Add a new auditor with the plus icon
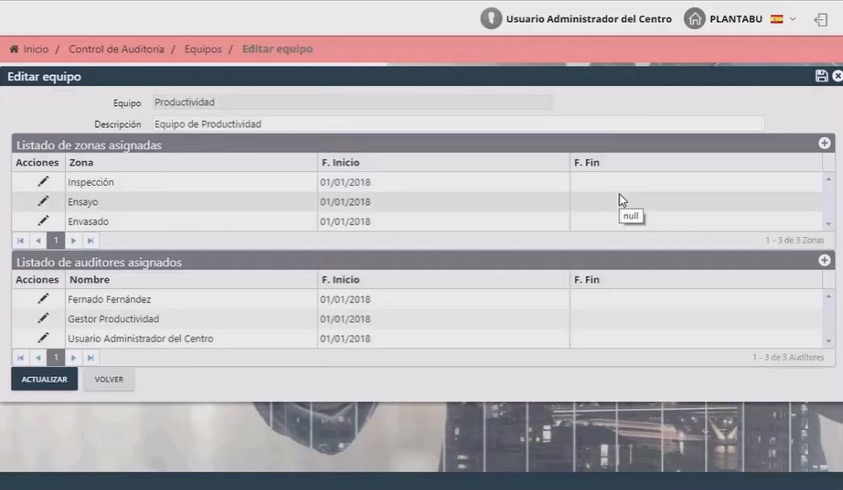Viewport: 843px width, 490px height. (824, 261)
